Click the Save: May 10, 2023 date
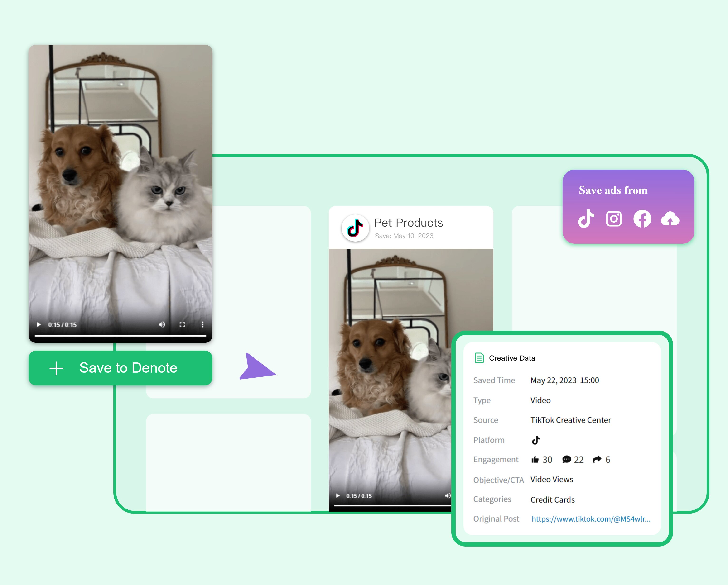The image size is (728, 585). 404,236
